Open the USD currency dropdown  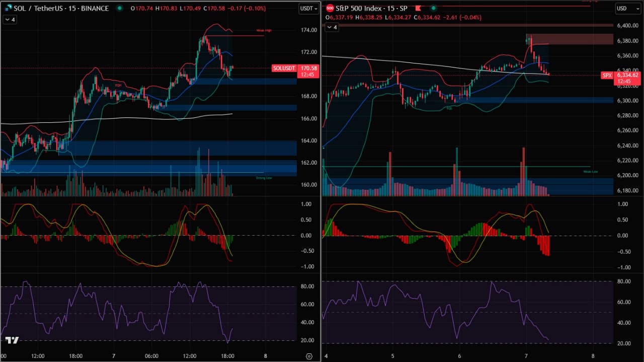pos(628,9)
